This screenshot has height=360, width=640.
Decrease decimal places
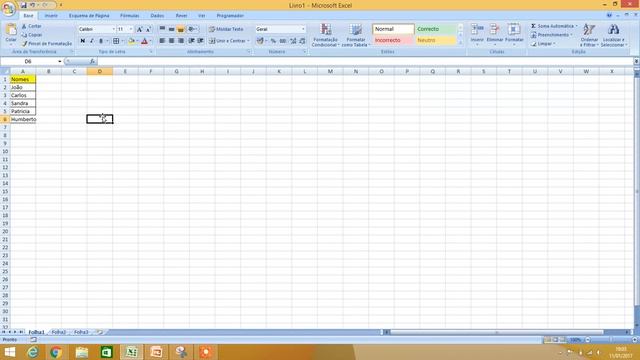[x=302, y=41]
